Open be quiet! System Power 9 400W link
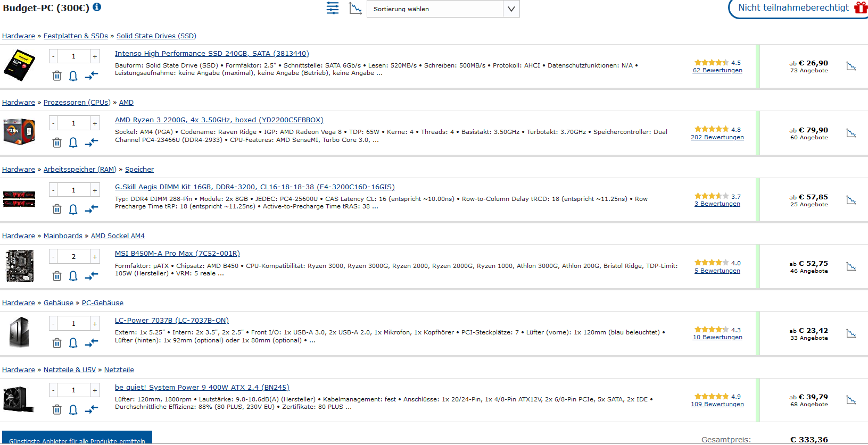This screenshot has height=445, width=868. pyautogui.click(x=202, y=388)
